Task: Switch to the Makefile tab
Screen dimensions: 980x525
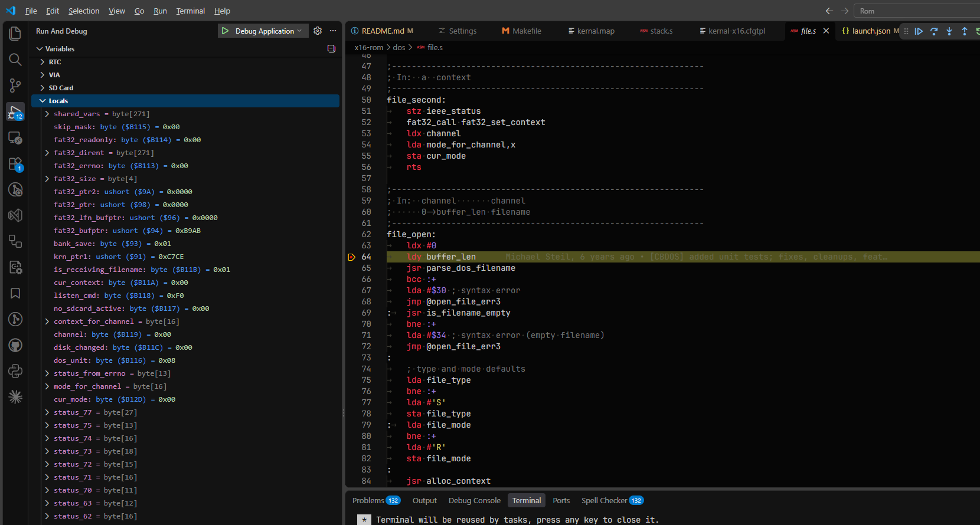Action: point(521,31)
